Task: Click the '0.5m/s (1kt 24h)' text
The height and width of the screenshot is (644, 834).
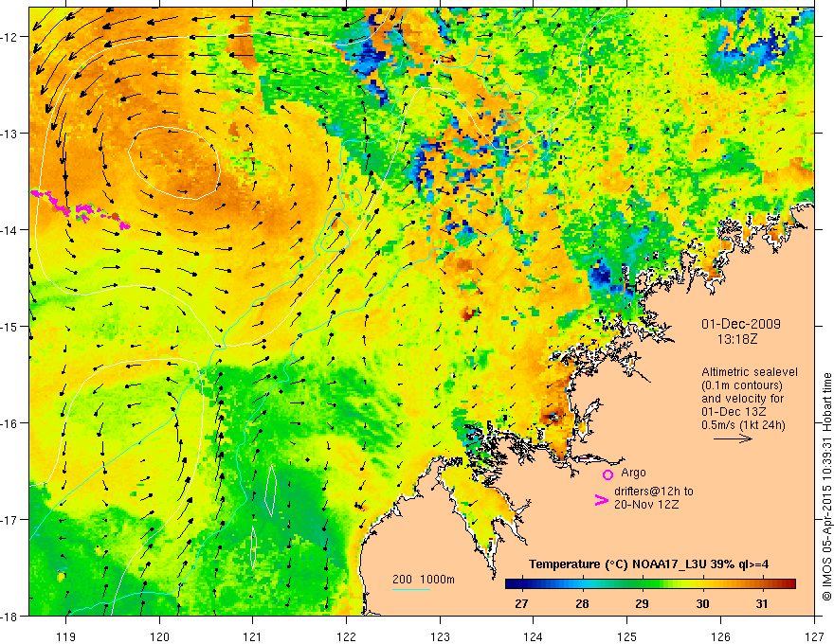Action: click(743, 424)
